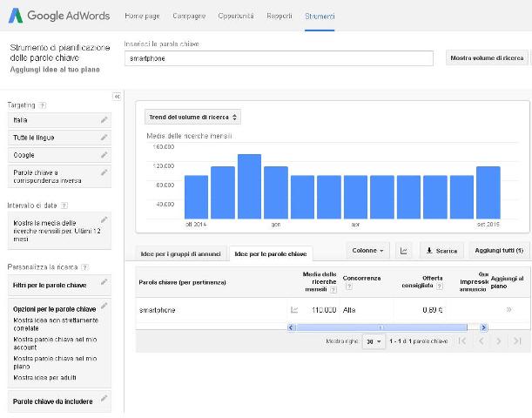This screenshot has height=418, width=532.
Task: Click the Google AdWords logo
Action: (59, 16)
